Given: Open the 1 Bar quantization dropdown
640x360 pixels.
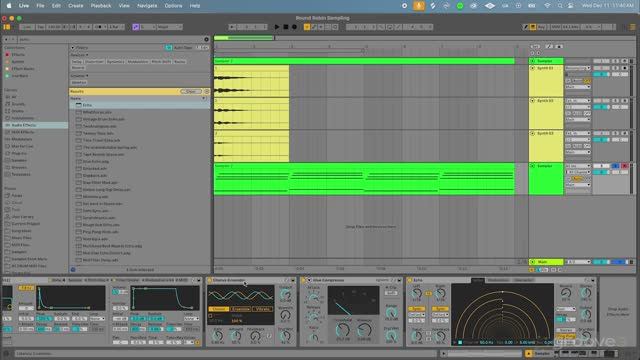Looking at the screenshot, I should click(117, 27).
